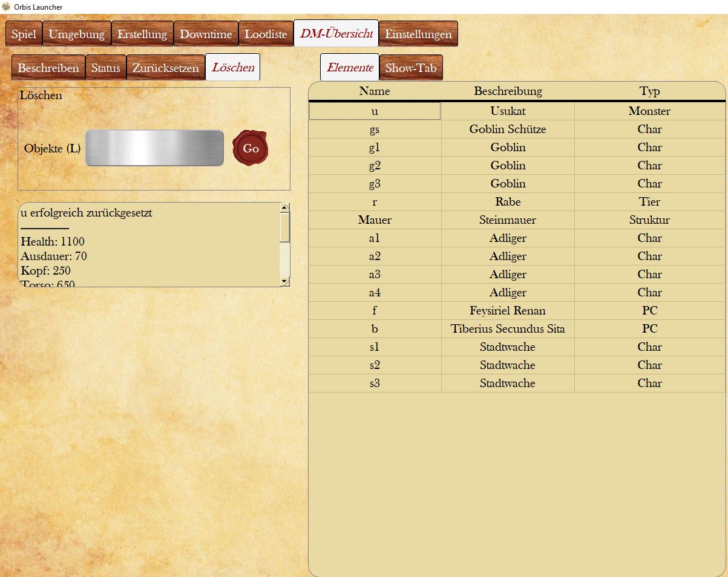728x577 pixels.
Task: Click the Objekte (L) input field
Action: [154, 148]
